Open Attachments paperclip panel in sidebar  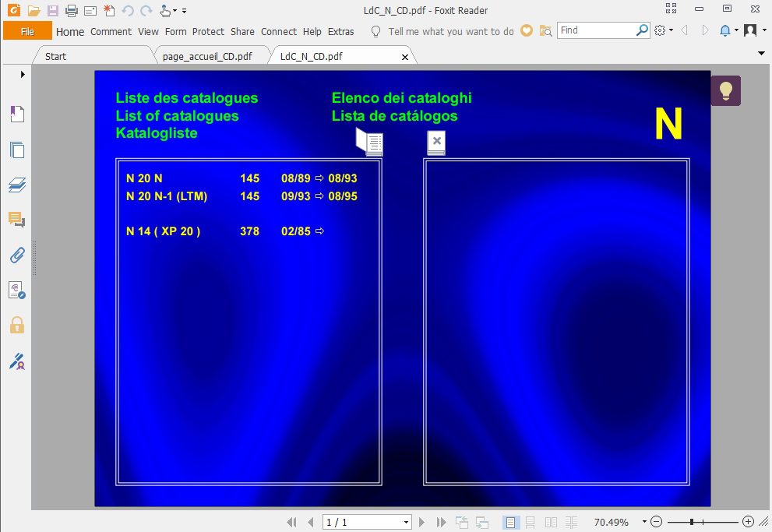pyautogui.click(x=17, y=255)
